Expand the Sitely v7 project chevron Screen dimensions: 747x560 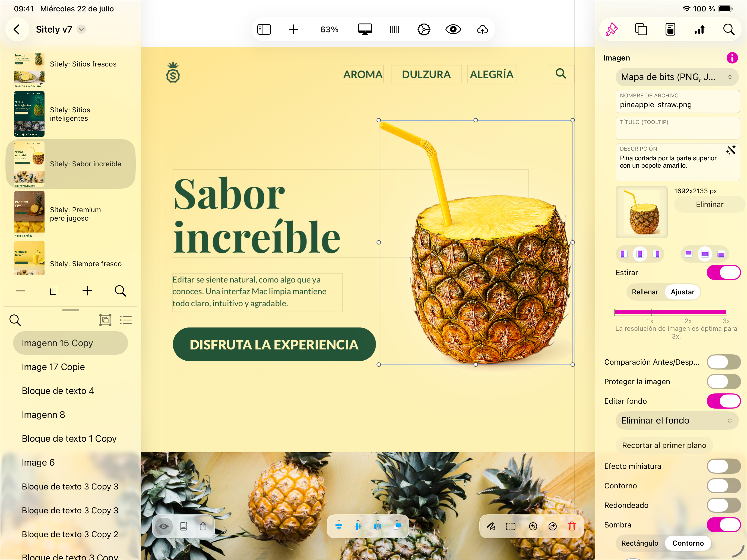[x=81, y=29]
